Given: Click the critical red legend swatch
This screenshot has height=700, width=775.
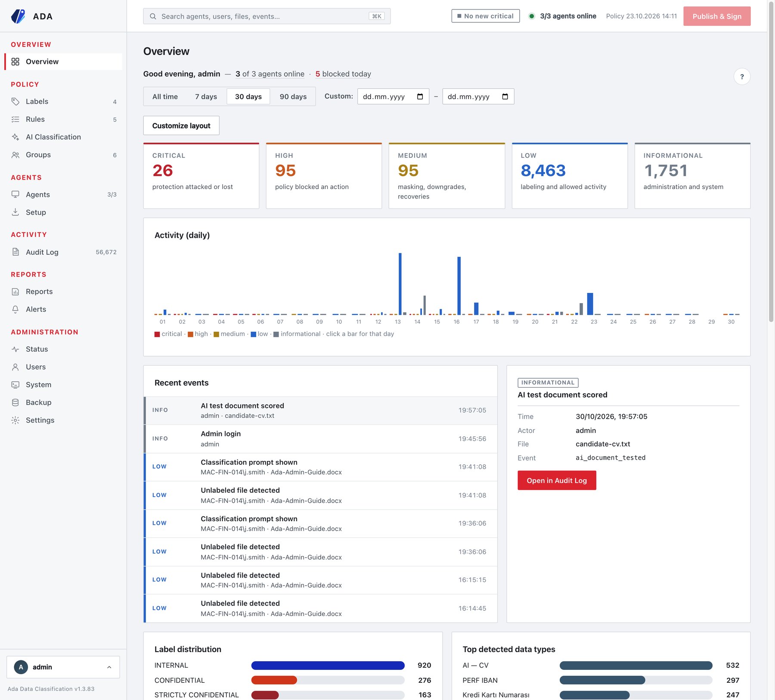Looking at the screenshot, I should [157, 334].
